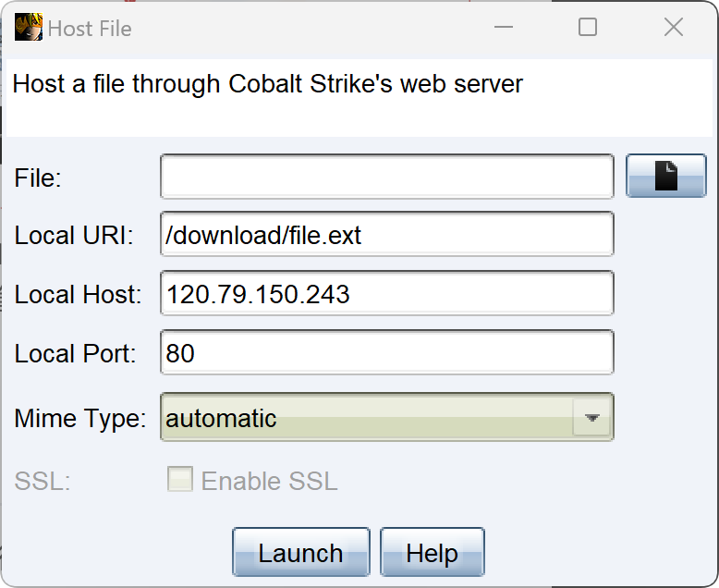This screenshot has height=588, width=719.
Task: Minimize the Host File window
Action: (504, 27)
